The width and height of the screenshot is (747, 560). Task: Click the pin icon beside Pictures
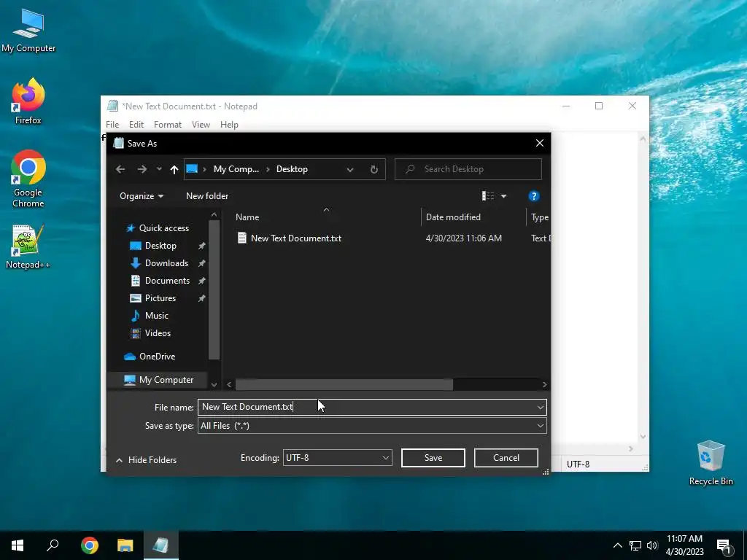click(x=201, y=298)
